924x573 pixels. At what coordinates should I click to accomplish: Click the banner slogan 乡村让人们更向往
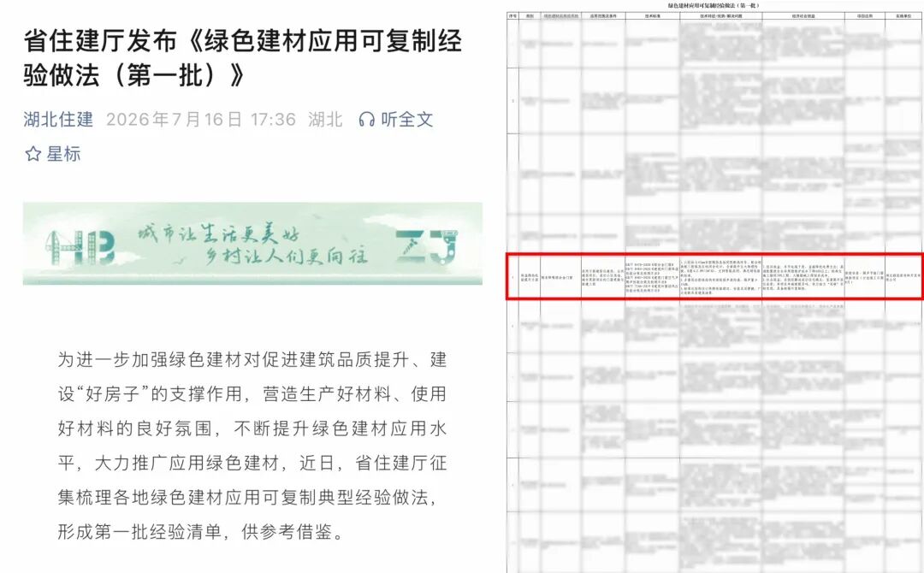tap(287, 256)
